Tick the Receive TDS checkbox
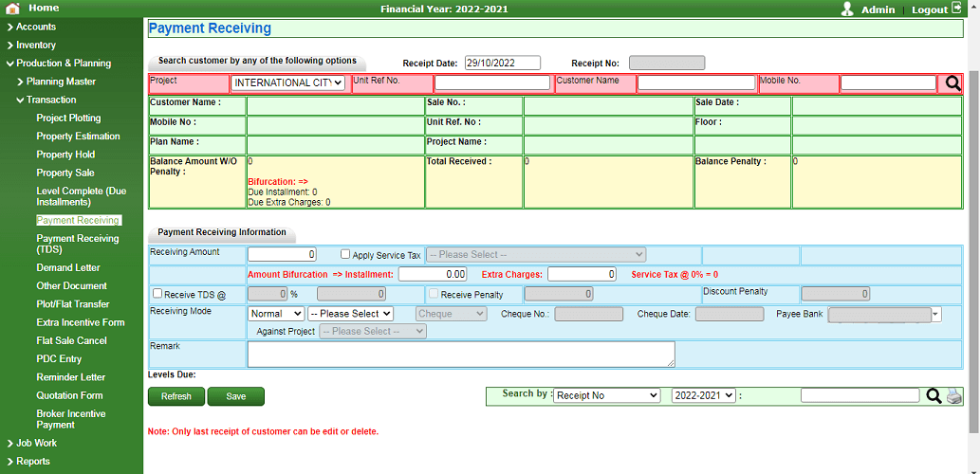The width and height of the screenshot is (980, 474). [x=157, y=294]
